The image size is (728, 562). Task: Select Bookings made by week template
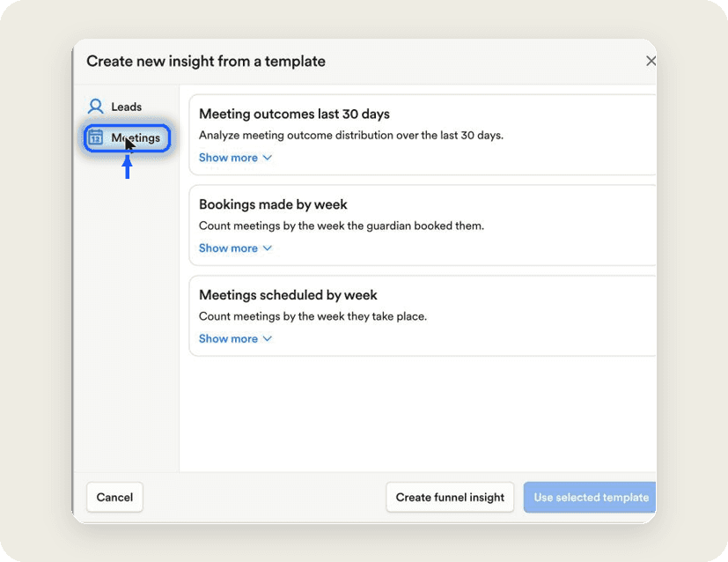click(423, 226)
